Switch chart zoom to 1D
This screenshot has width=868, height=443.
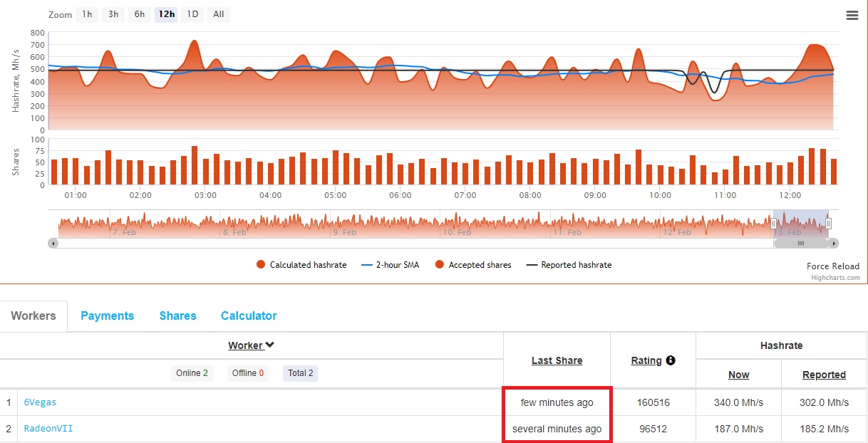point(192,14)
